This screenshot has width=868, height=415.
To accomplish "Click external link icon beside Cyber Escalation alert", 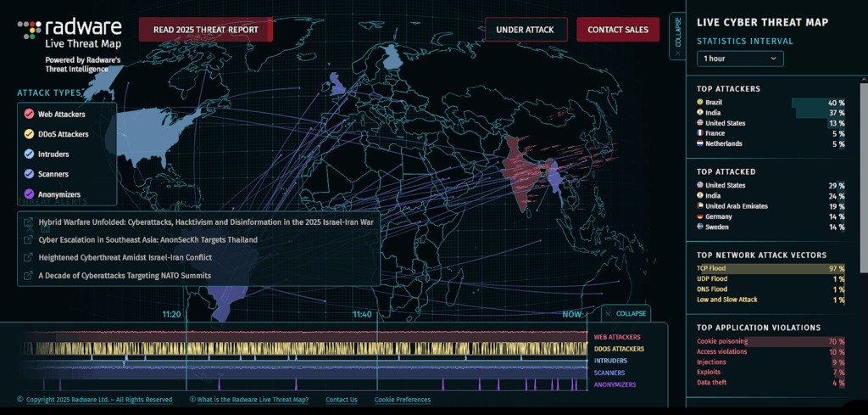I will [x=28, y=240].
